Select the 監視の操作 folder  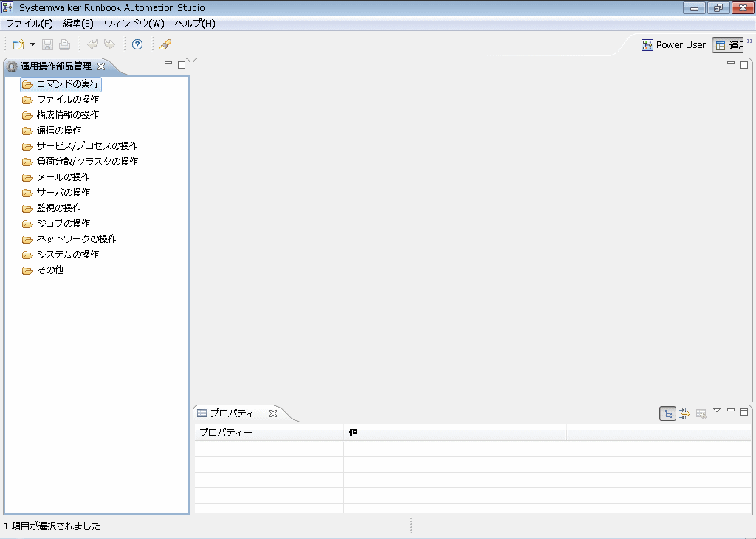(x=52, y=207)
